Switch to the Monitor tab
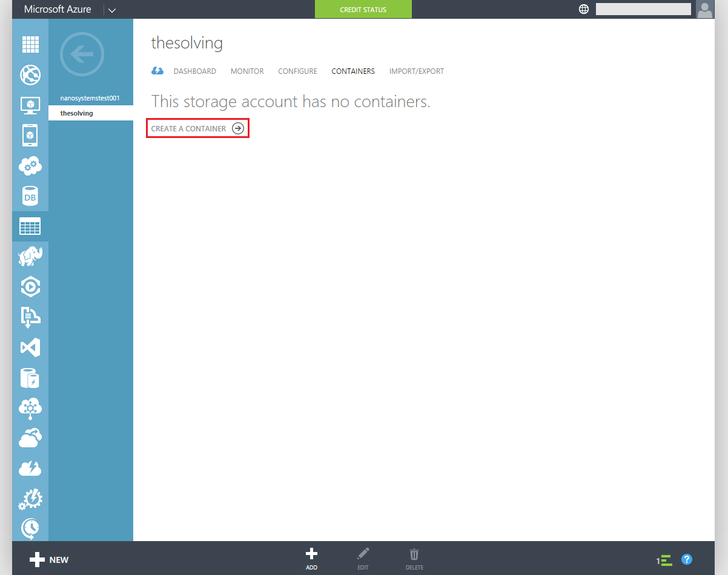 click(247, 71)
